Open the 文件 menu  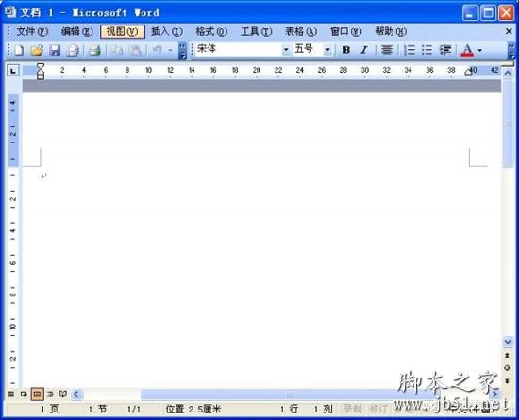pos(32,32)
